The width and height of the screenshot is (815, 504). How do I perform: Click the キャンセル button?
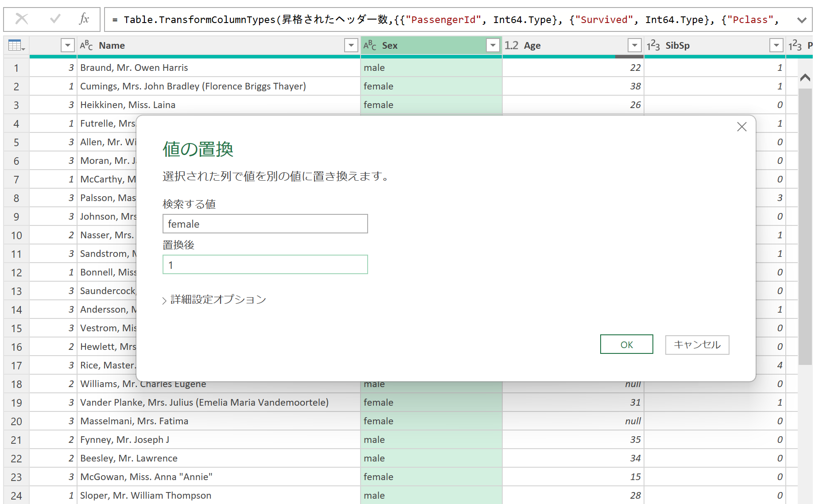pos(697,345)
